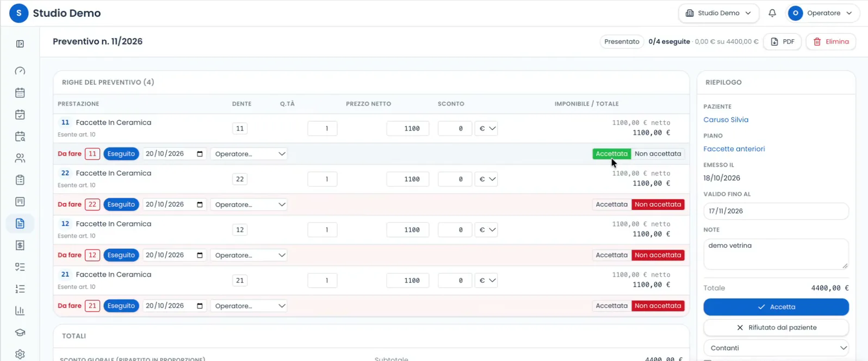This screenshot has width=868, height=361.
Task: Collapse the sidebar with the panel icon
Action: [x=20, y=44]
